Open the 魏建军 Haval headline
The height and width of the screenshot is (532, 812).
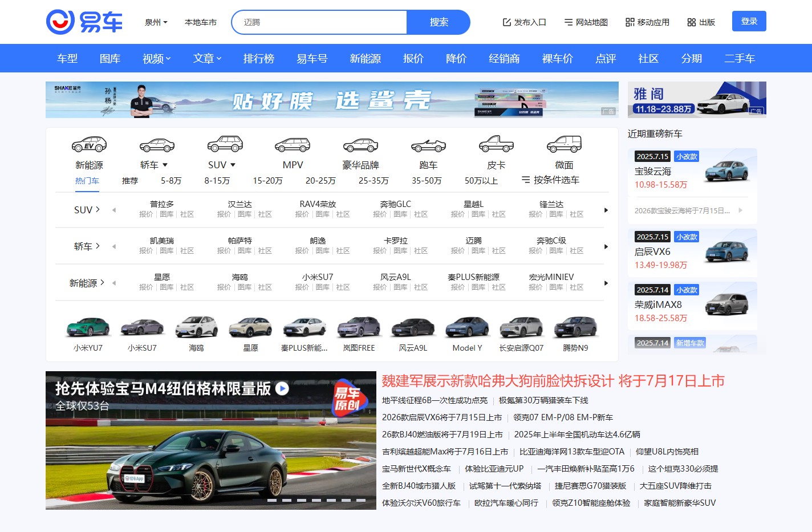point(553,381)
